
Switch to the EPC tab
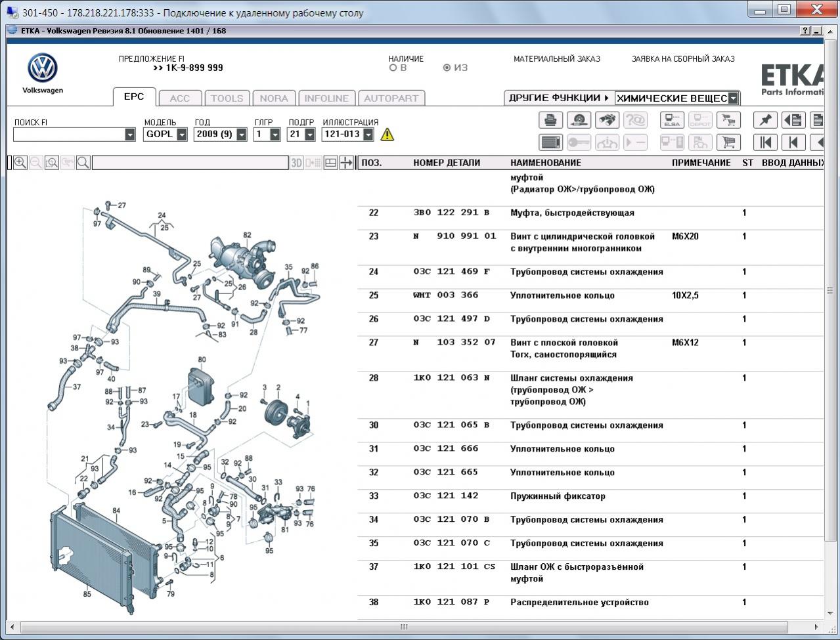click(x=134, y=96)
